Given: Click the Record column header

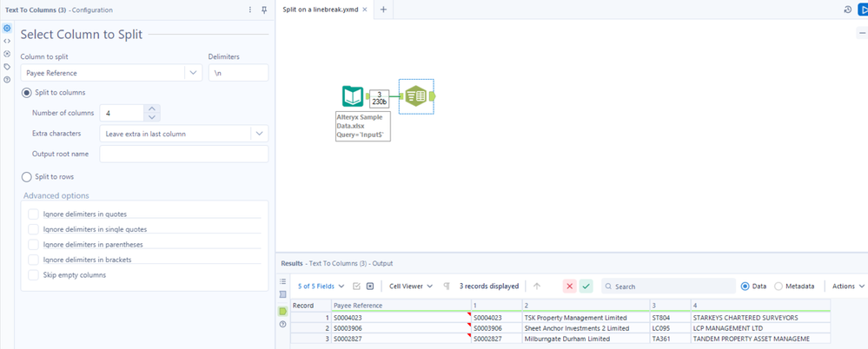Looking at the screenshot, I should pyautogui.click(x=311, y=306).
